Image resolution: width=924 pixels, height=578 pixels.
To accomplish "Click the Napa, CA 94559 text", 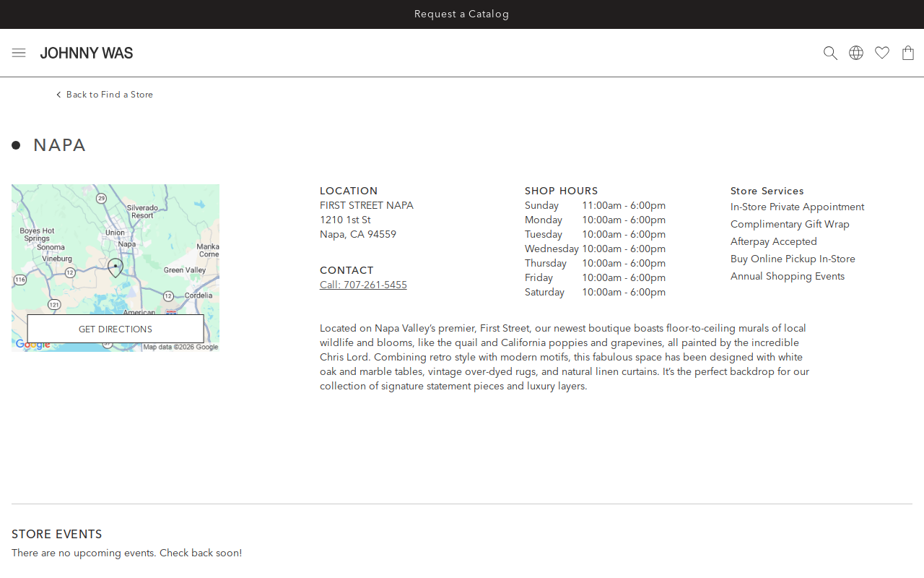I will pyautogui.click(x=358, y=235).
